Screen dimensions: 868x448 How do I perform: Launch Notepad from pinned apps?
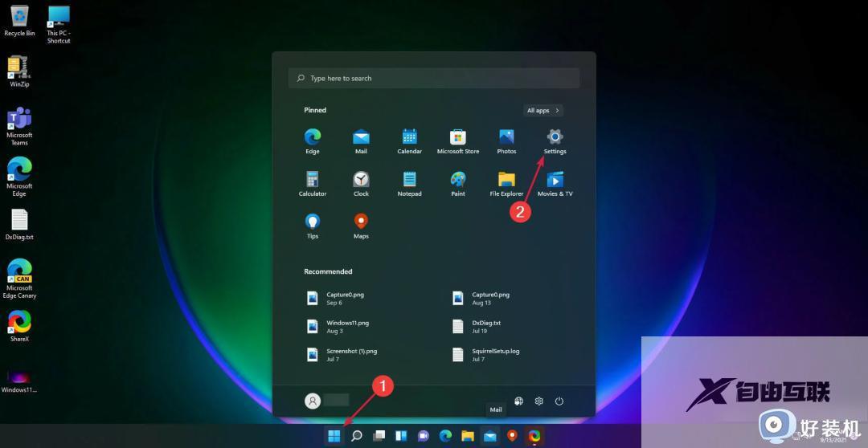(410, 184)
